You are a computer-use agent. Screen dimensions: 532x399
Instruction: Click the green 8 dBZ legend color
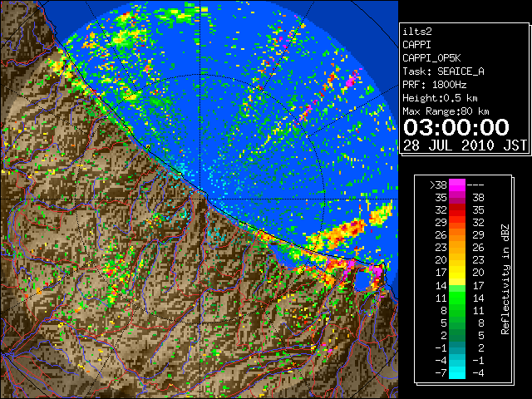click(457, 310)
